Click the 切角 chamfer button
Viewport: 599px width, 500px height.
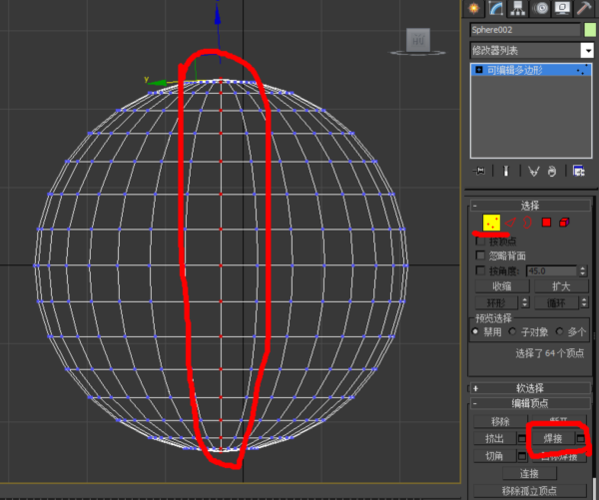494,456
